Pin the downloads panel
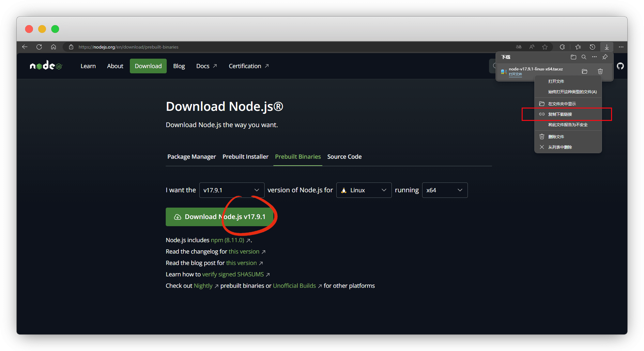The image size is (644, 351). click(605, 57)
